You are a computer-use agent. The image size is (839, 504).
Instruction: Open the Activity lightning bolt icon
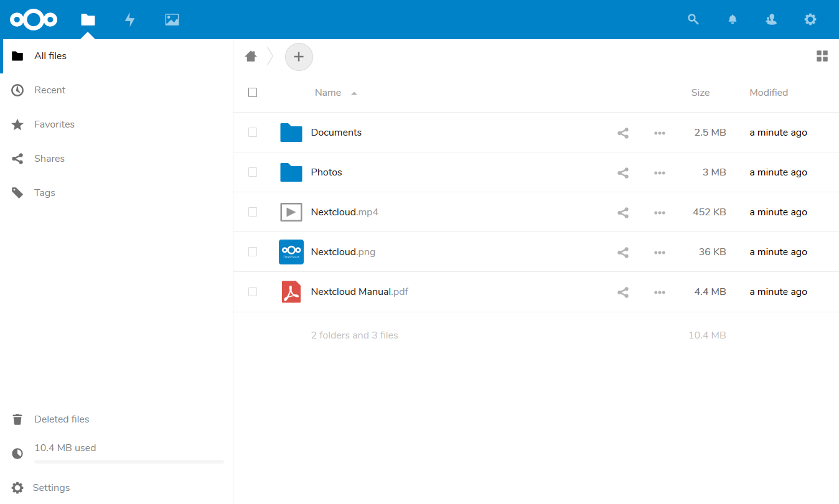[129, 20]
